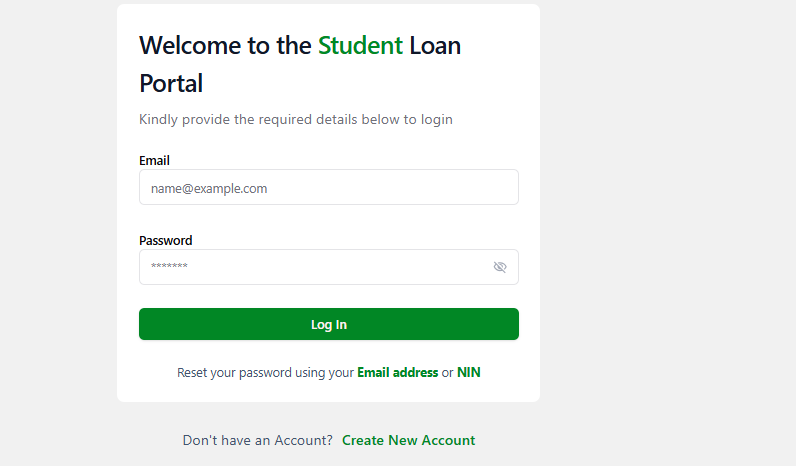This screenshot has width=796, height=466.
Task: Toggle password visibility eye icon
Action: coord(500,267)
